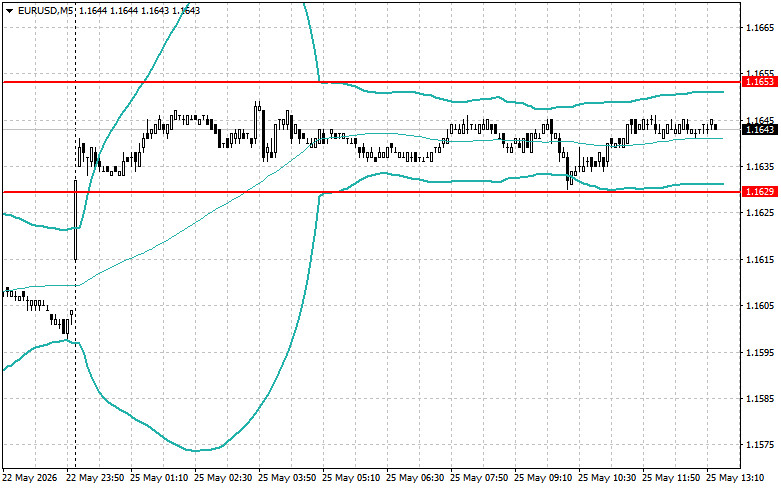Click the 22 May 2026 date label

(30, 478)
